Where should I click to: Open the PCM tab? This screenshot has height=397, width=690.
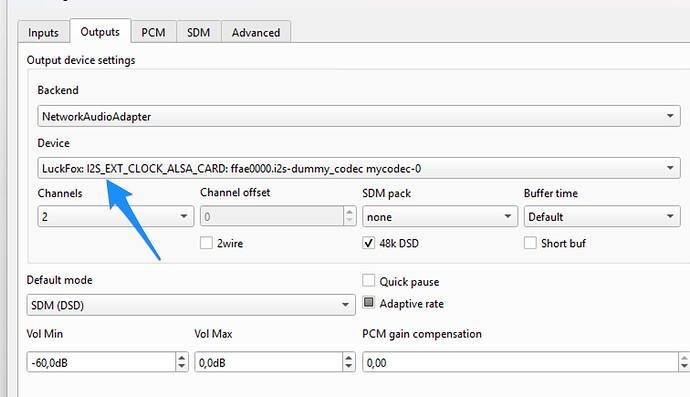pos(153,32)
